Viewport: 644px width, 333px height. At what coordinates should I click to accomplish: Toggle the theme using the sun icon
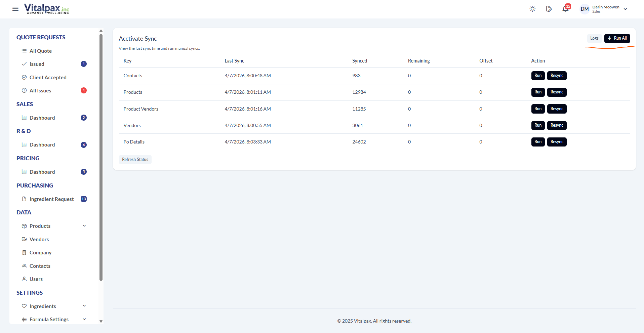(532, 9)
